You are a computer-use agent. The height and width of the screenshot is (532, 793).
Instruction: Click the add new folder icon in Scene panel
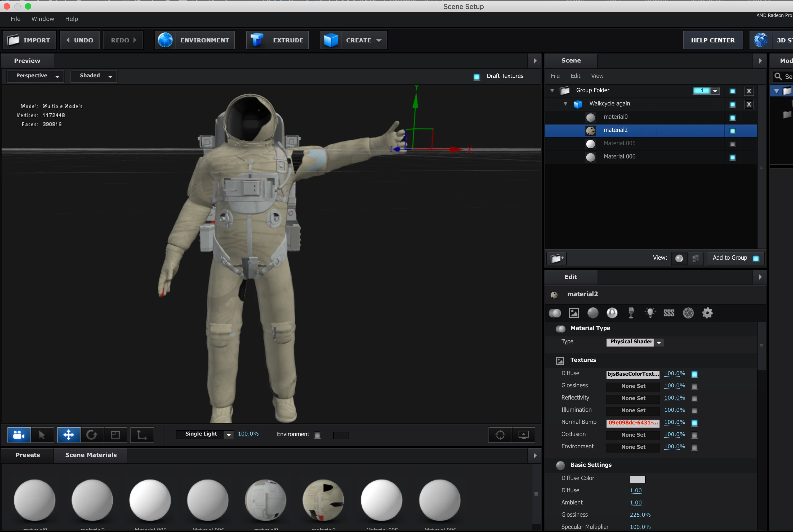[x=556, y=259]
